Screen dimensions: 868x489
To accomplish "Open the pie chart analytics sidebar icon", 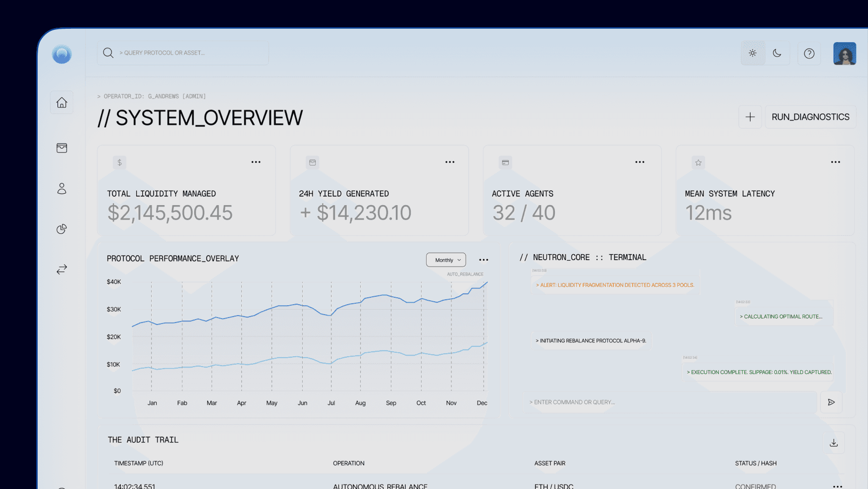I will point(62,229).
